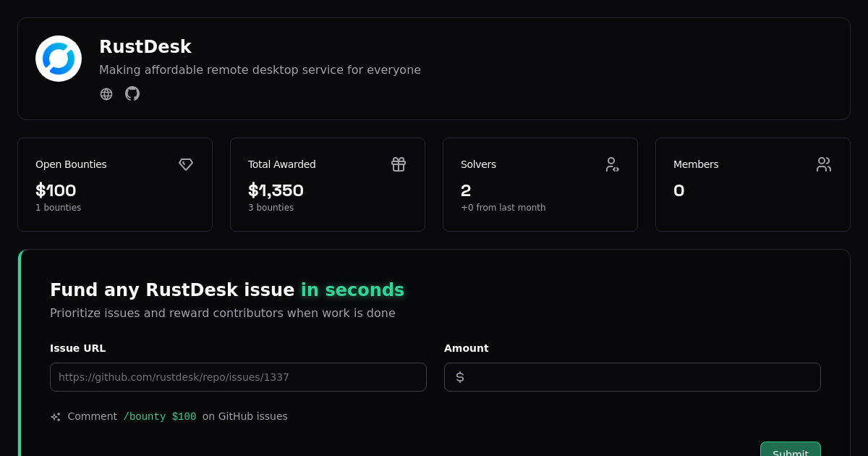Select the Total Awarded stat card
The width and height of the screenshot is (868, 456).
pyautogui.click(x=328, y=184)
